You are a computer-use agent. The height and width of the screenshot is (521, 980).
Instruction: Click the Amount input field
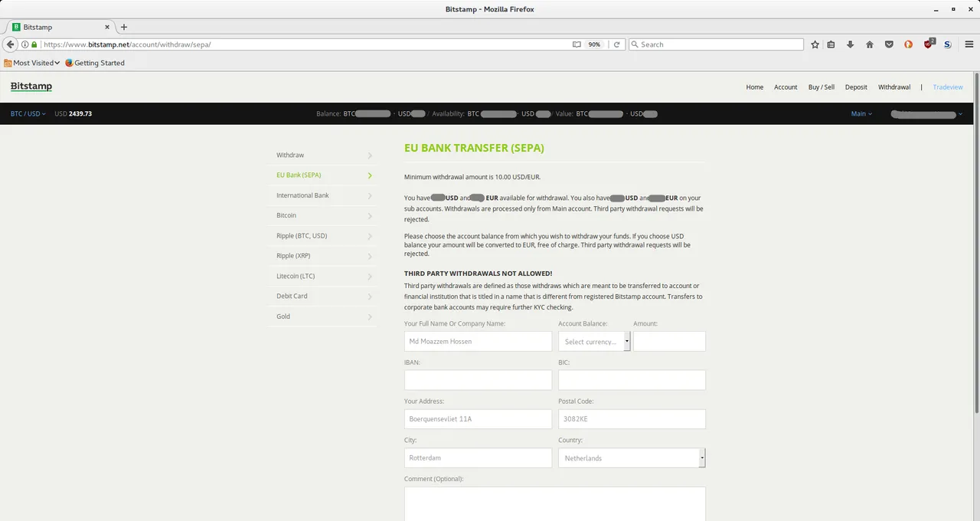pyautogui.click(x=670, y=342)
